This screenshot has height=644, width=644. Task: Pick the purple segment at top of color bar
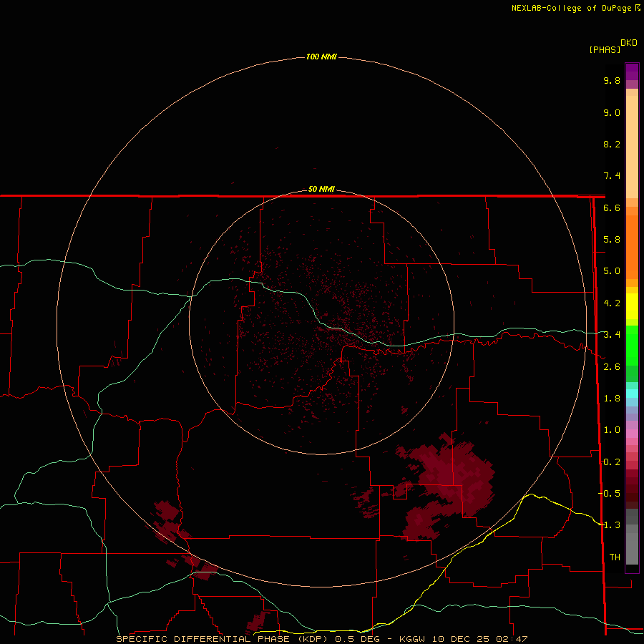[632, 72]
